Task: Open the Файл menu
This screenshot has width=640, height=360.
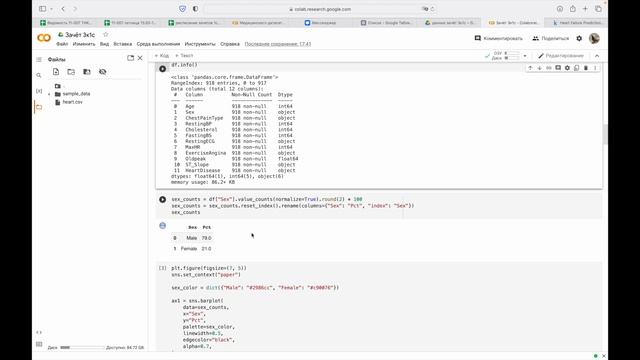Action: (62, 44)
